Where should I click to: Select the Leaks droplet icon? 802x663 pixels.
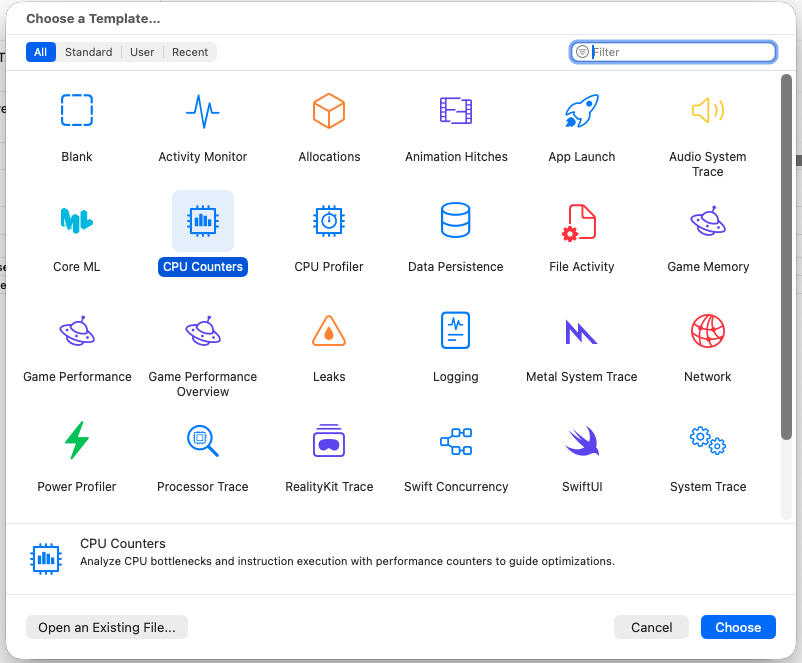click(x=329, y=330)
